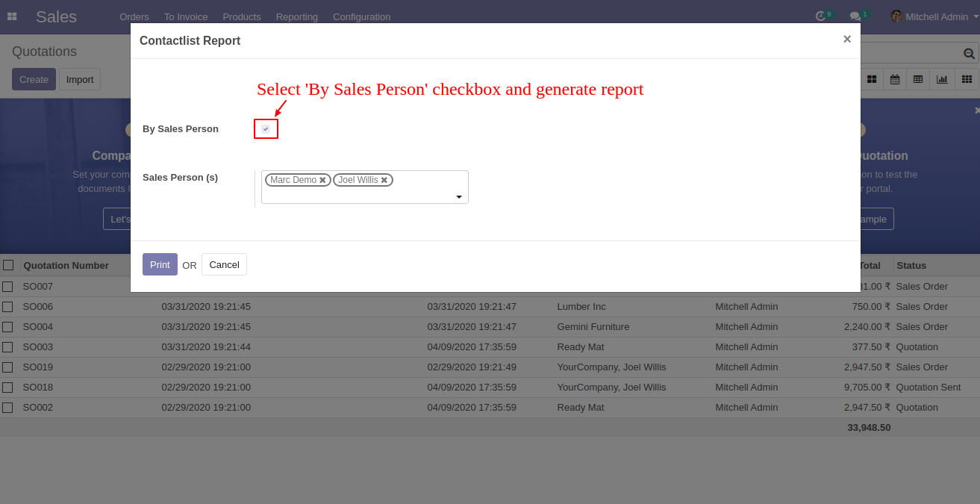Select the checkbox for quotation SO007
The height and width of the screenshot is (504, 980).
pos(7,286)
